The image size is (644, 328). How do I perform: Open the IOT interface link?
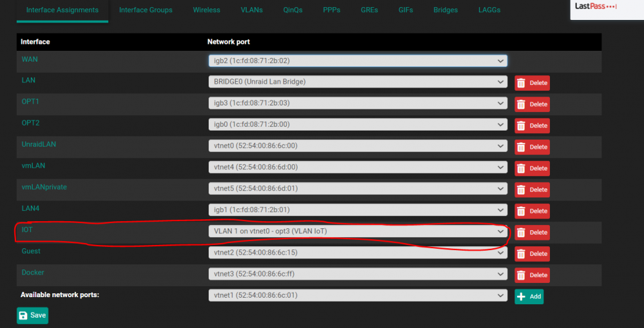point(27,230)
